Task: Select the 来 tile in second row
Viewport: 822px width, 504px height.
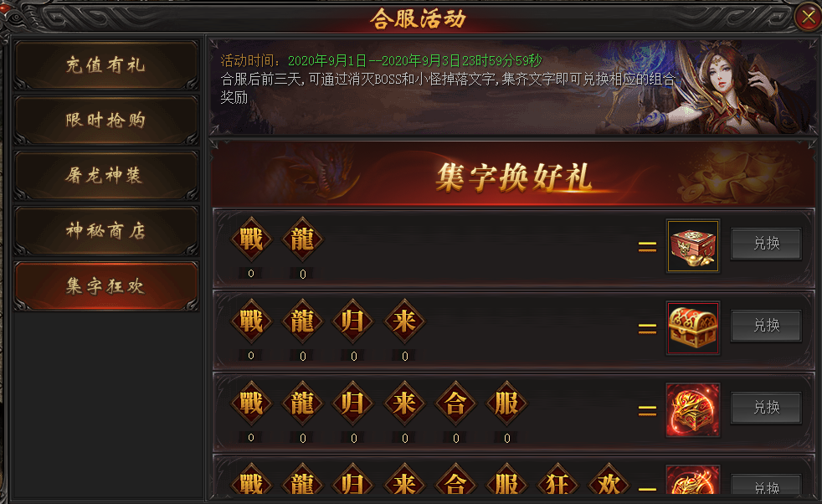Action: pos(404,321)
